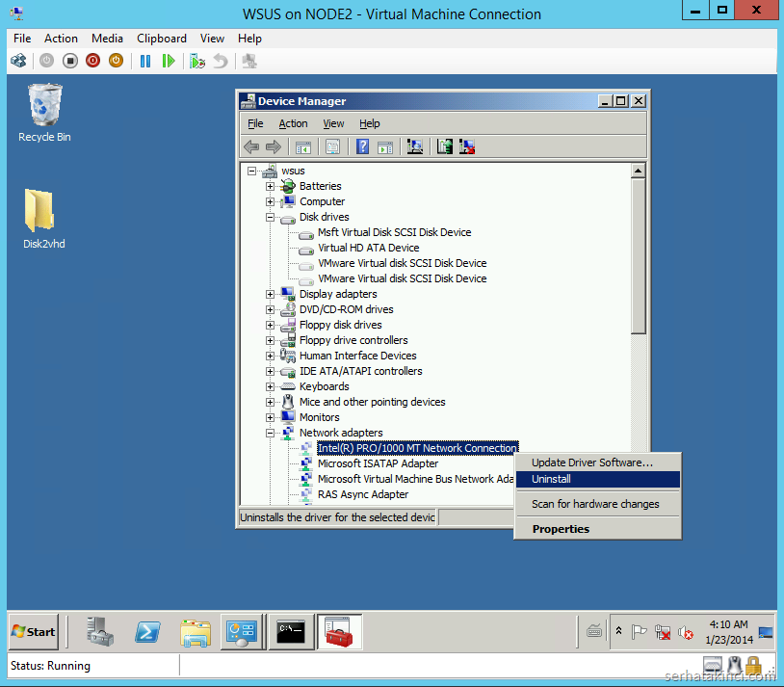Expand the Keyboards node

pyautogui.click(x=270, y=386)
